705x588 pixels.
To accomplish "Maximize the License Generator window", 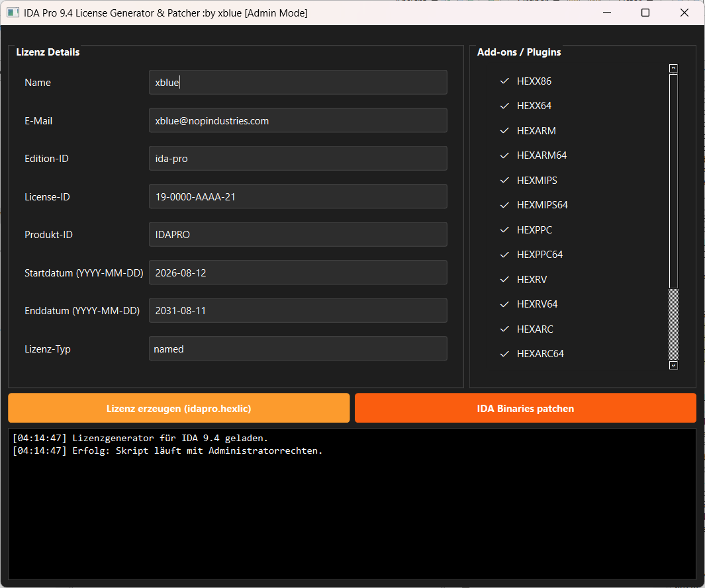I will (x=645, y=13).
